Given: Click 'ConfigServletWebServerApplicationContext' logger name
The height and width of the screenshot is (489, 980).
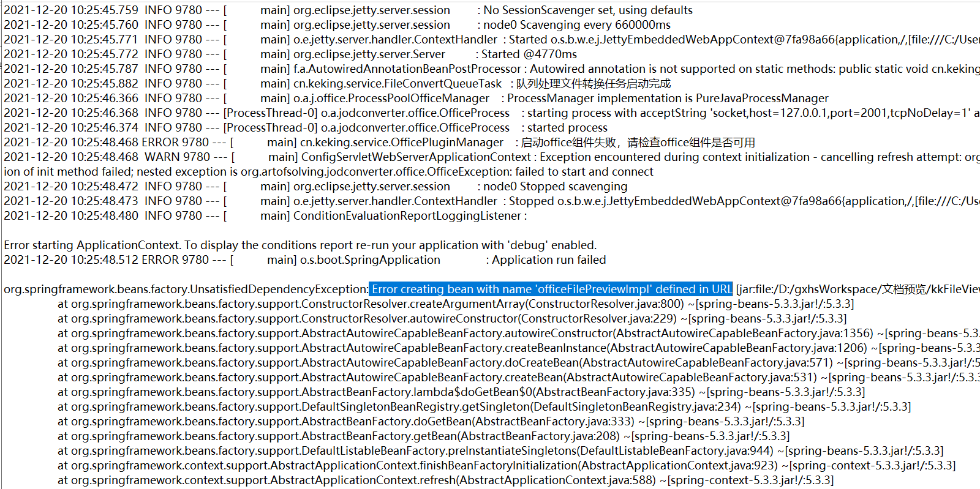Looking at the screenshot, I should [416, 157].
